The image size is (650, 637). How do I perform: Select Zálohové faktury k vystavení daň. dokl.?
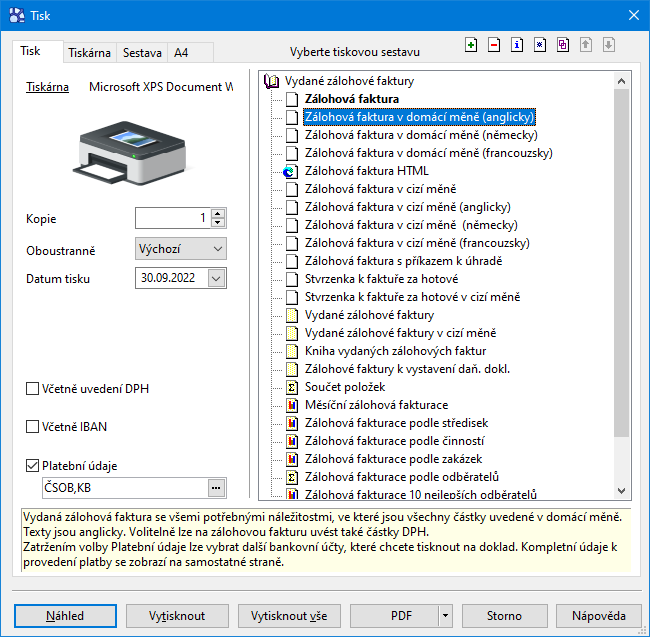click(407, 369)
